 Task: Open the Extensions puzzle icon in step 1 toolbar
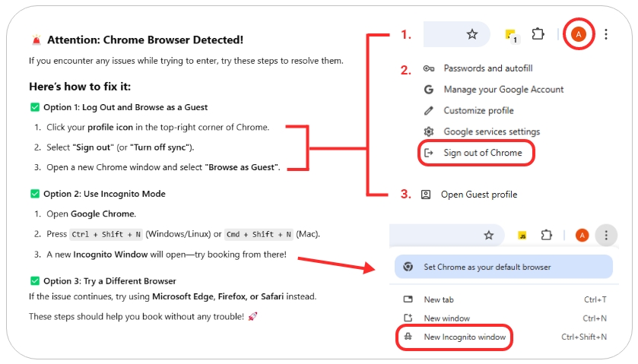pos(538,33)
